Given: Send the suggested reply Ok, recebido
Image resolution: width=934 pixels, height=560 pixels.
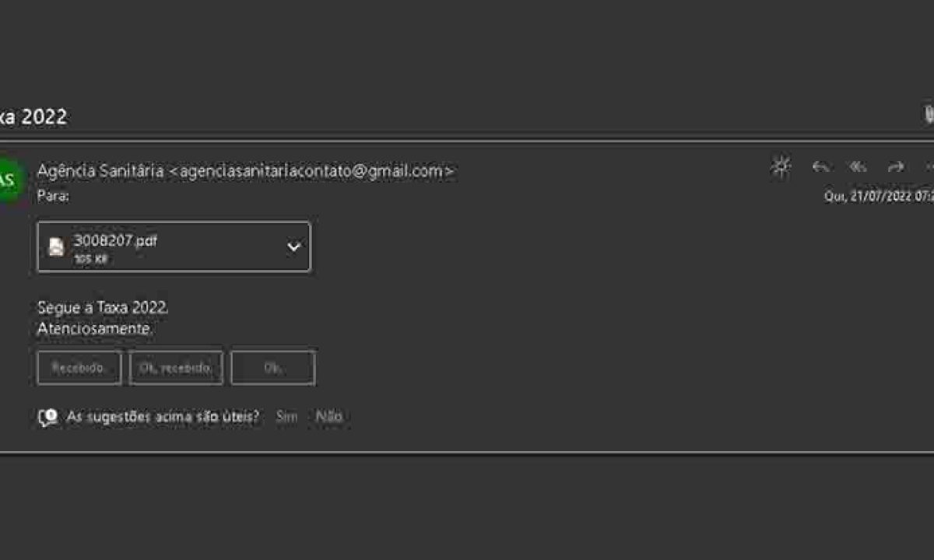Looking at the screenshot, I should (175, 367).
